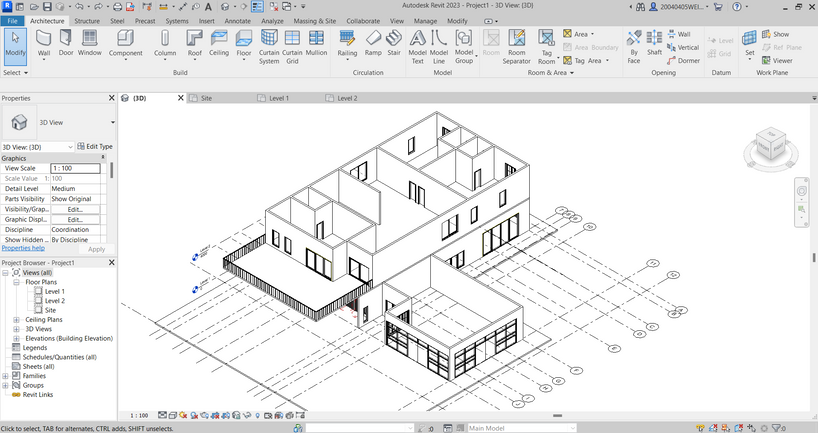Click the Apply button in Properties
The height and width of the screenshot is (433, 818).
(97, 249)
